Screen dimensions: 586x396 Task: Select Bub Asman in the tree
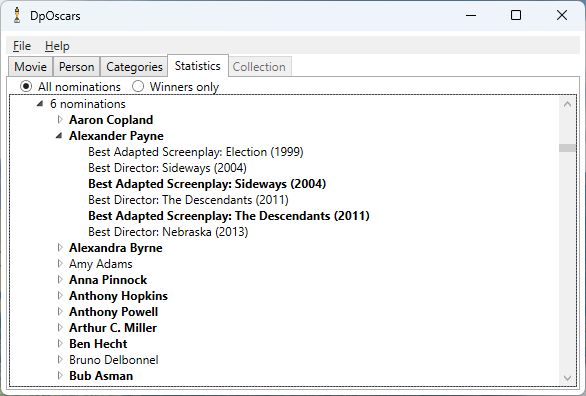coord(101,376)
